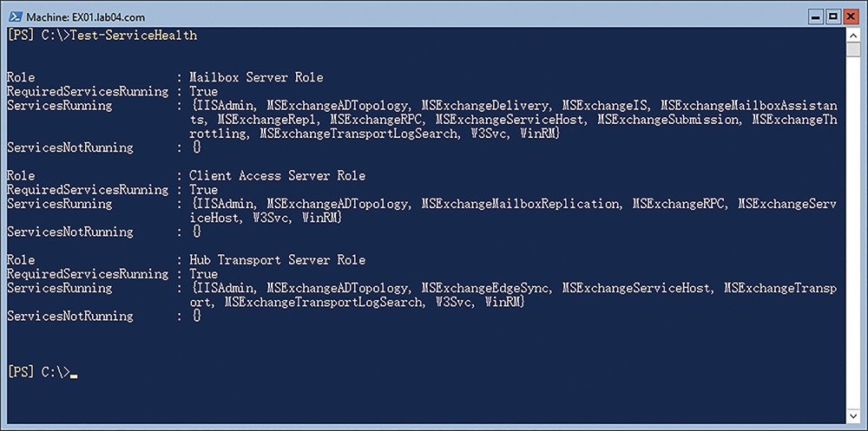The height and width of the screenshot is (431, 868).
Task: Minimize the EX01.lab04.com console window
Action: coord(816,17)
